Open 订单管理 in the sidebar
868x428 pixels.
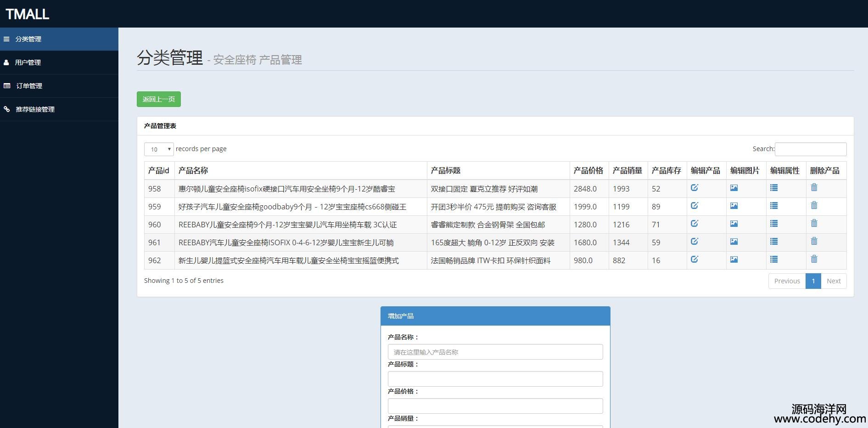coord(29,86)
